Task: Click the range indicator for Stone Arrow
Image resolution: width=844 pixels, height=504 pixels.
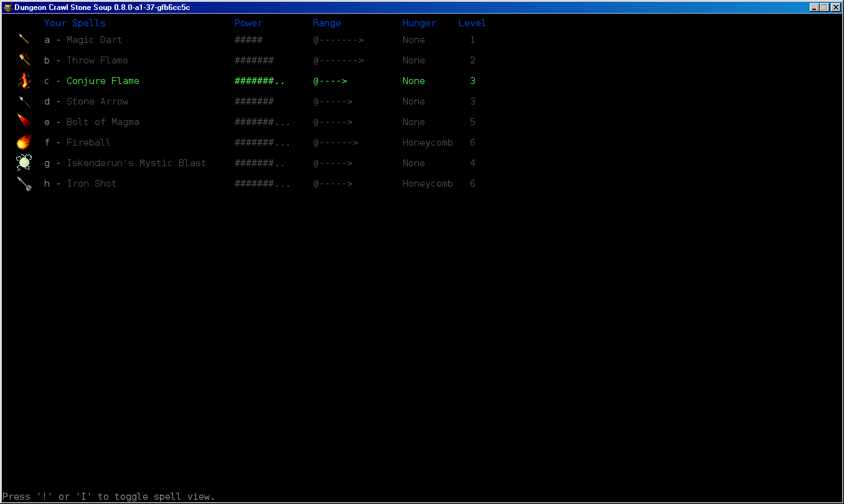Action: click(x=332, y=101)
